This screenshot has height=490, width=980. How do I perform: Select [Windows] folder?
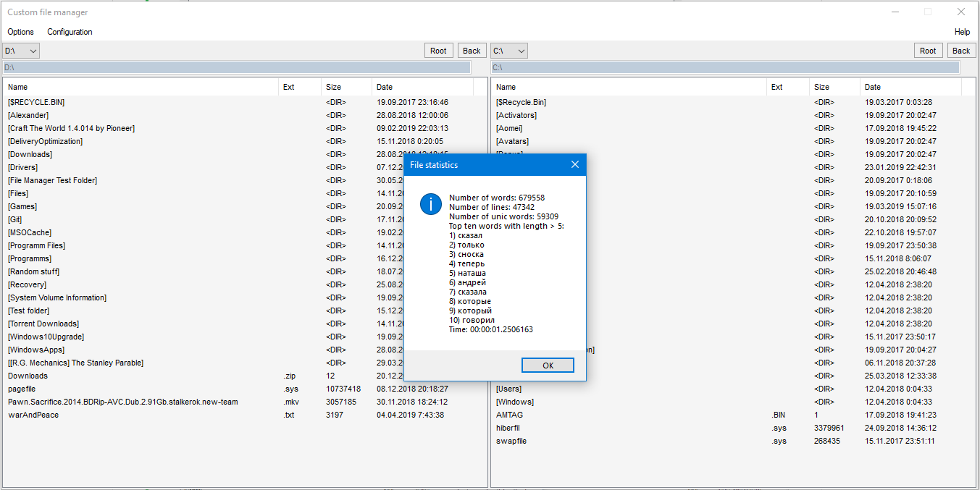click(514, 402)
